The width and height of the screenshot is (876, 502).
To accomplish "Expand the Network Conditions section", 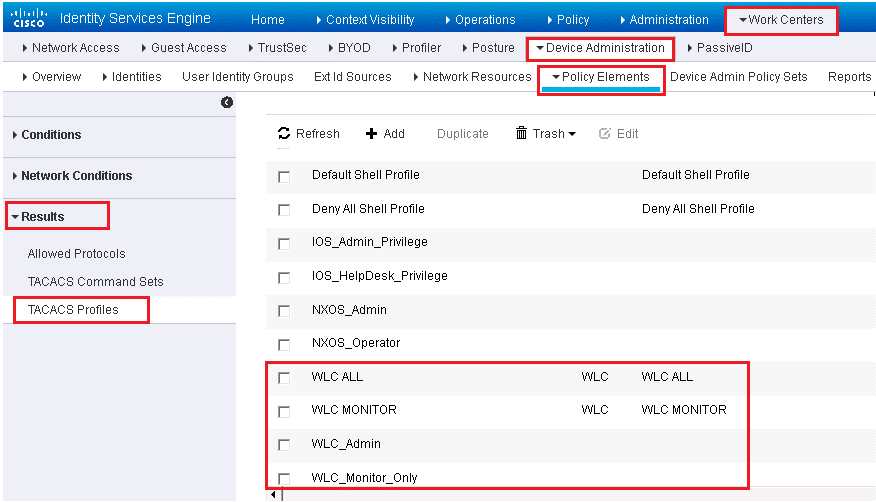I will point(73,175).
